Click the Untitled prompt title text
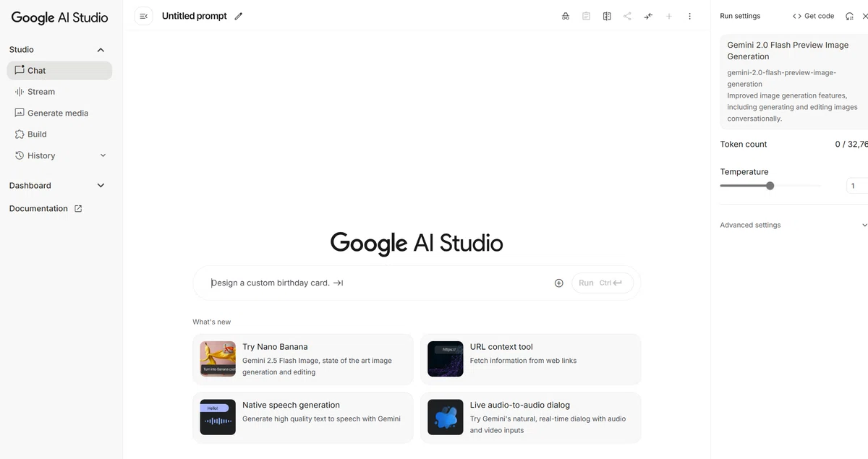This screenshot has width=868, height=459. tap(195, 16)
